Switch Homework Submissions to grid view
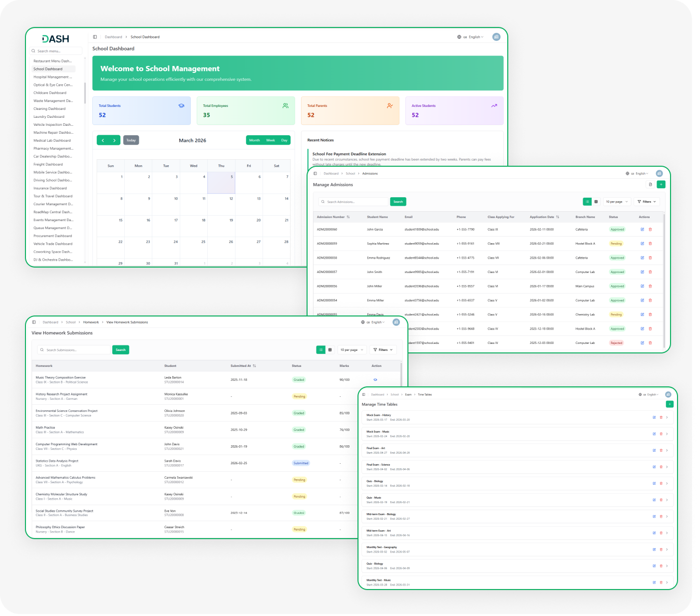 click(x=330, y=350)
